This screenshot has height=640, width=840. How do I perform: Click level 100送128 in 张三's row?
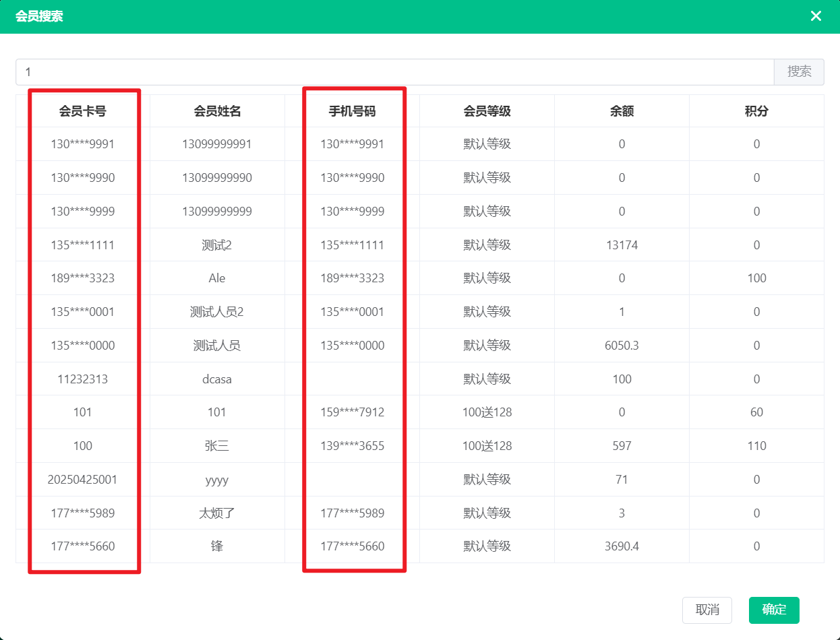(x=487, y=446)
